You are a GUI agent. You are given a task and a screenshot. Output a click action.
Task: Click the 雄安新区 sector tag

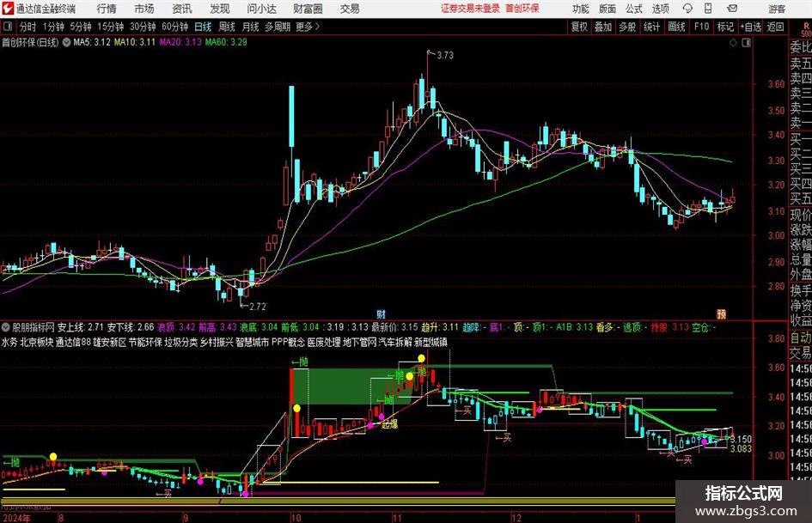click(110, 343)
